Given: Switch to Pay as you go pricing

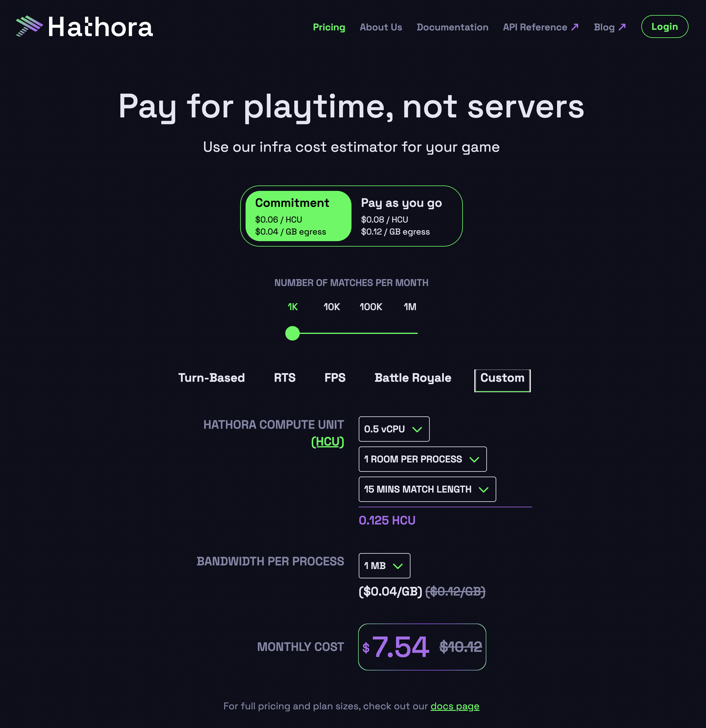Looking at the screenshot, I should [x=401, y=216].
